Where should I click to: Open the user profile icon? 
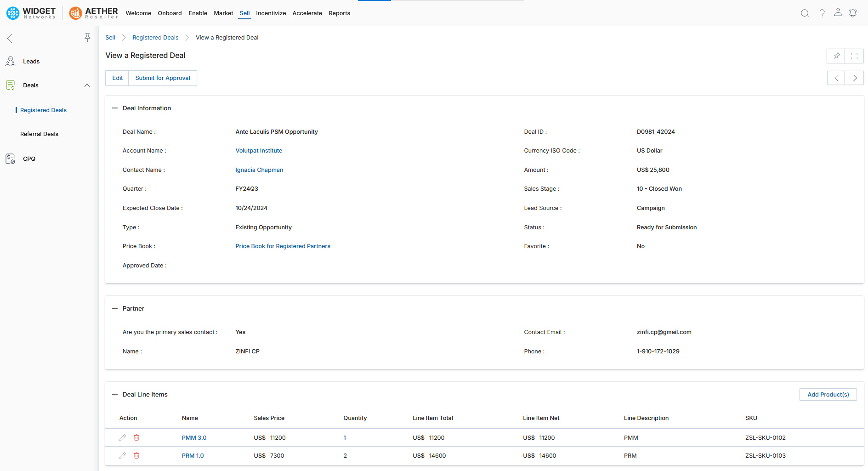(x=838, y=12)
